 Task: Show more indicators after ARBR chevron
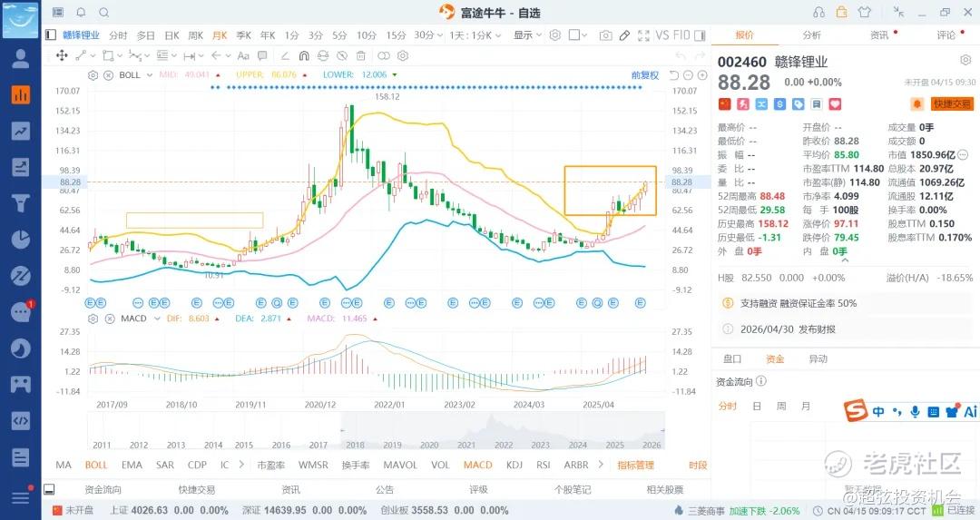pos(601,465)
